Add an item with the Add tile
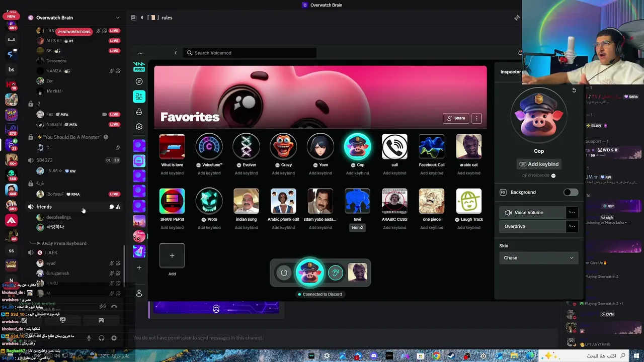Image resolution: width=644 pixels, height=362 pixels. click(x=172, y=256)
